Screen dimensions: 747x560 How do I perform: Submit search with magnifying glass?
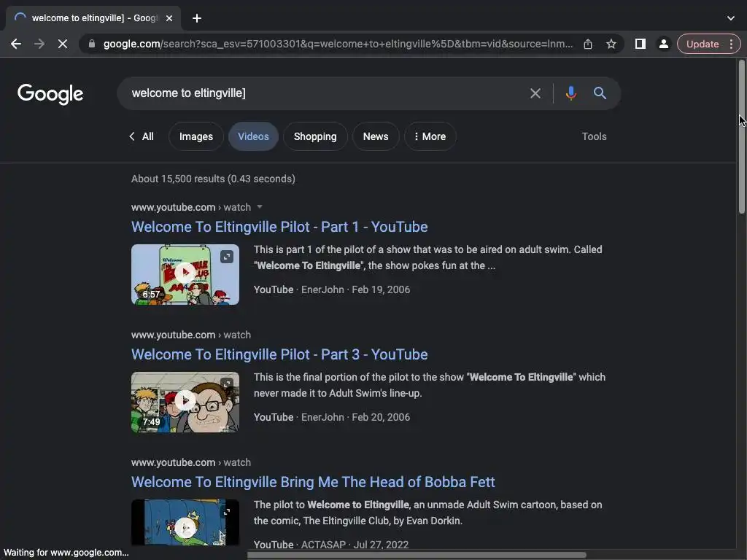click(600, 93)
